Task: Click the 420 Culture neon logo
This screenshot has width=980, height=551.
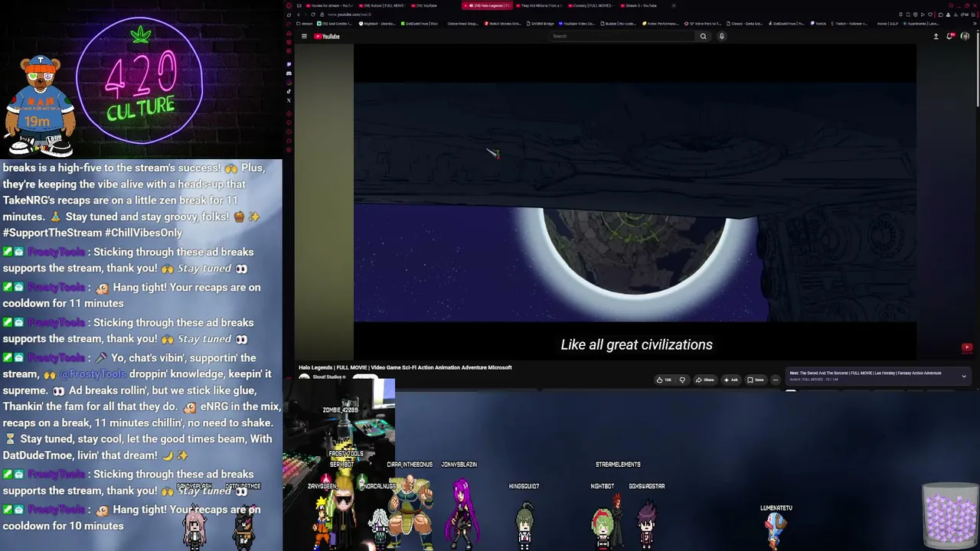Action: [140, 80]
